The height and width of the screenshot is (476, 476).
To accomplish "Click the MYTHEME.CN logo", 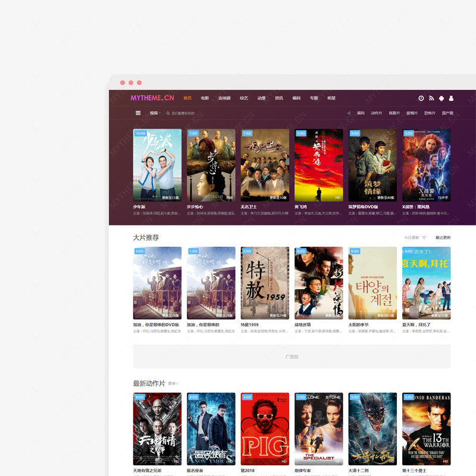I will 152,98.
